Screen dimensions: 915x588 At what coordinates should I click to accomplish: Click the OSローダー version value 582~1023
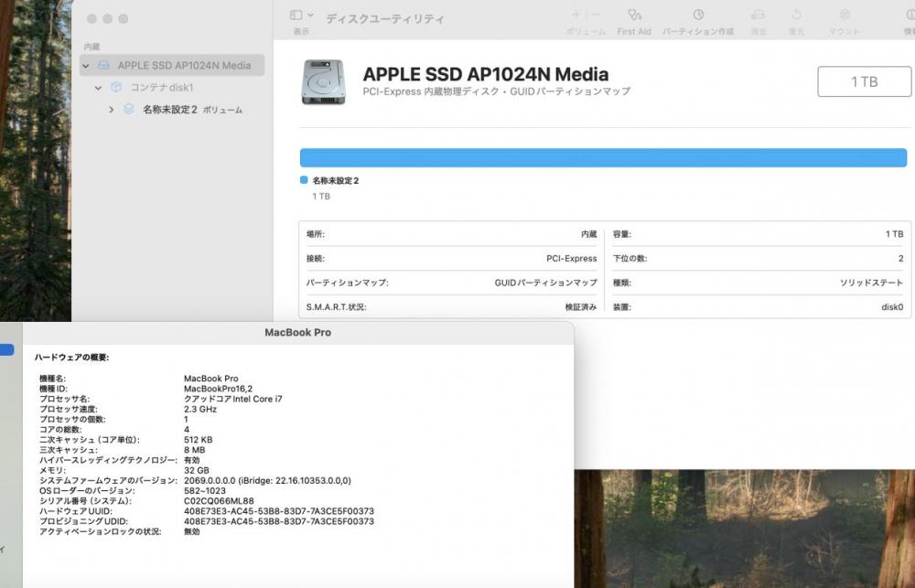click(205, 491)
